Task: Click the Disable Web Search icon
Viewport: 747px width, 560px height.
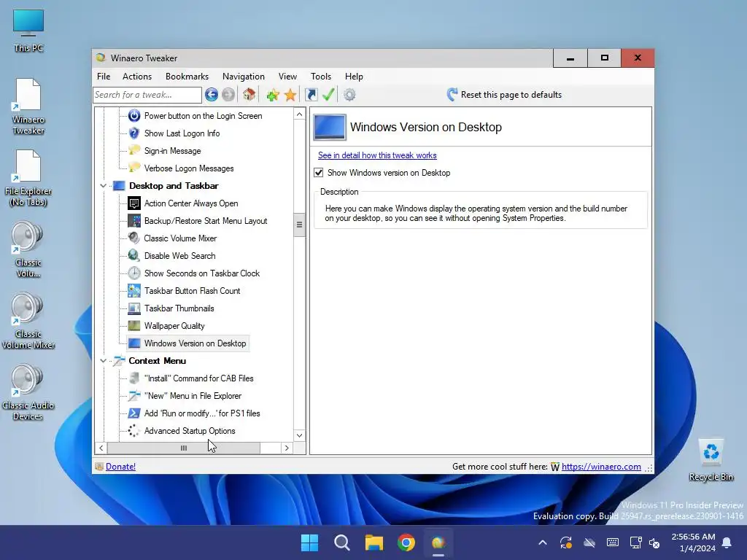Action: point(134,256)
